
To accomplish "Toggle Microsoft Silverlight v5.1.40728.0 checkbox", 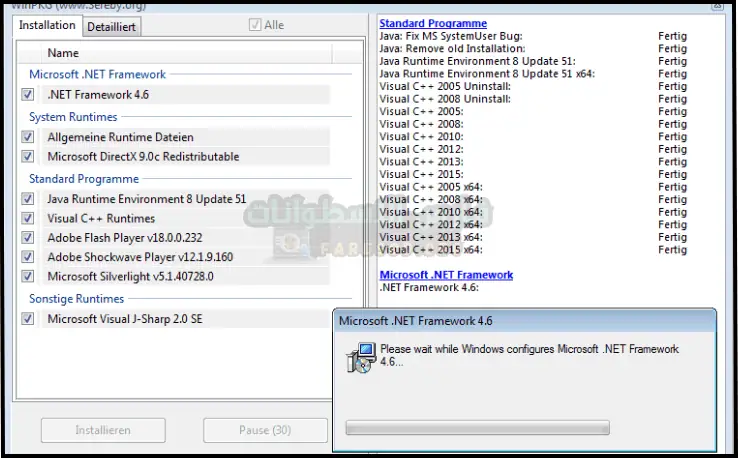I will click(x=28, y=276).
